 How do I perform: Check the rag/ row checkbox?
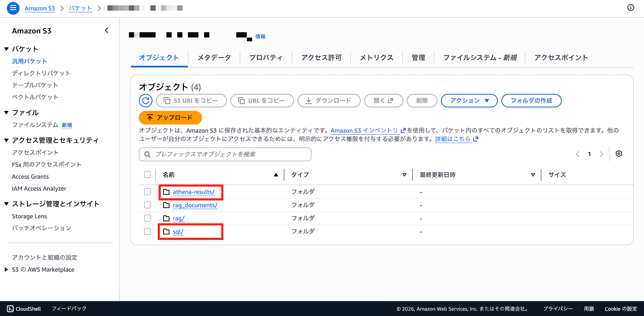click(147, 218)
